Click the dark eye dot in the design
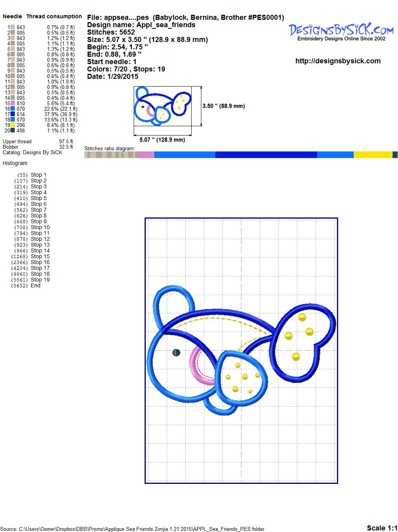The width and height of the screenshot is (398, 532). (x=176, y=353)
